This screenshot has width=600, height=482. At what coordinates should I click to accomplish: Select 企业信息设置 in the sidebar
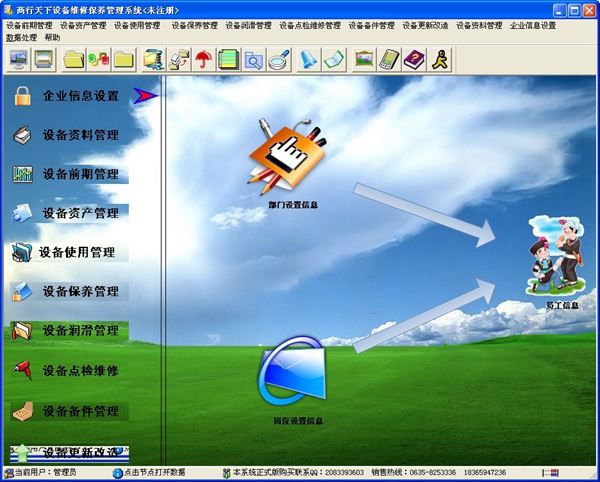(81, 96)
